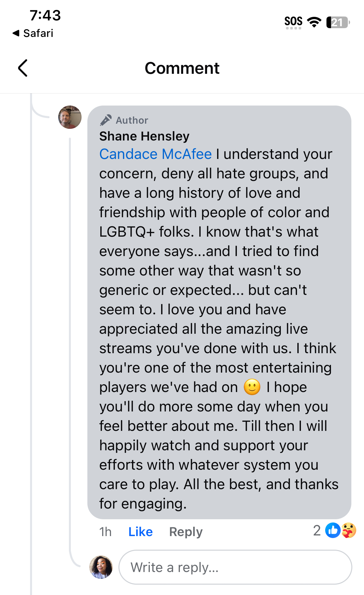Click the blue thumbs-up reaction icon
The width and height of the screenshot is (364, 595).
(333, 531)
